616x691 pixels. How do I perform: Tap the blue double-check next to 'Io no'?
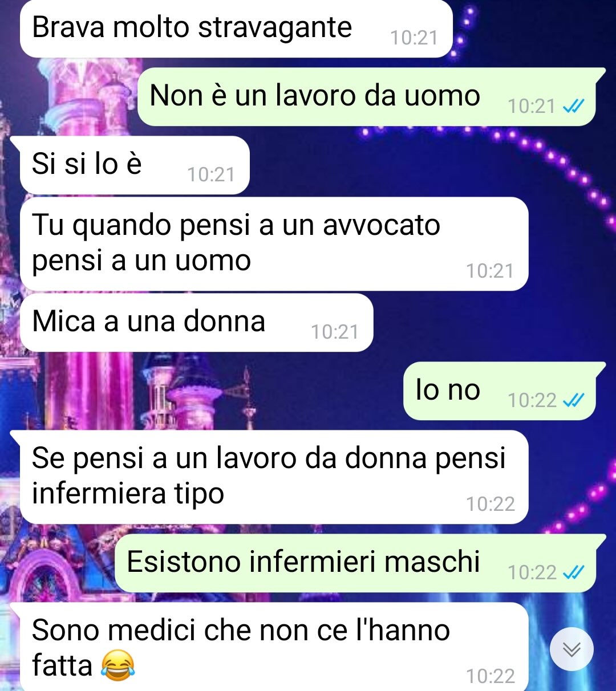(x=573, y=401)
